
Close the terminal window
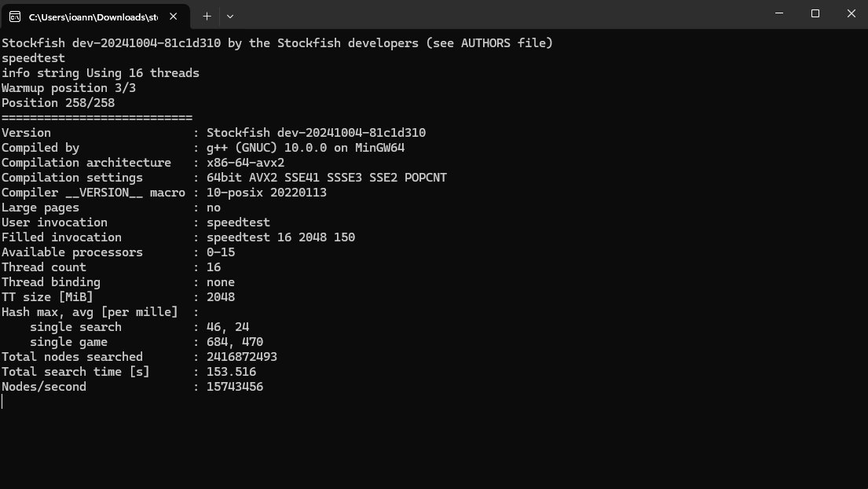[x=851, y=13]
